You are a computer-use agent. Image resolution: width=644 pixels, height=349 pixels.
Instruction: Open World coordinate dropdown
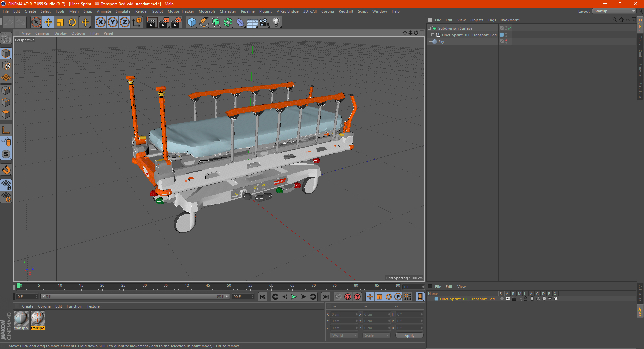344,335
